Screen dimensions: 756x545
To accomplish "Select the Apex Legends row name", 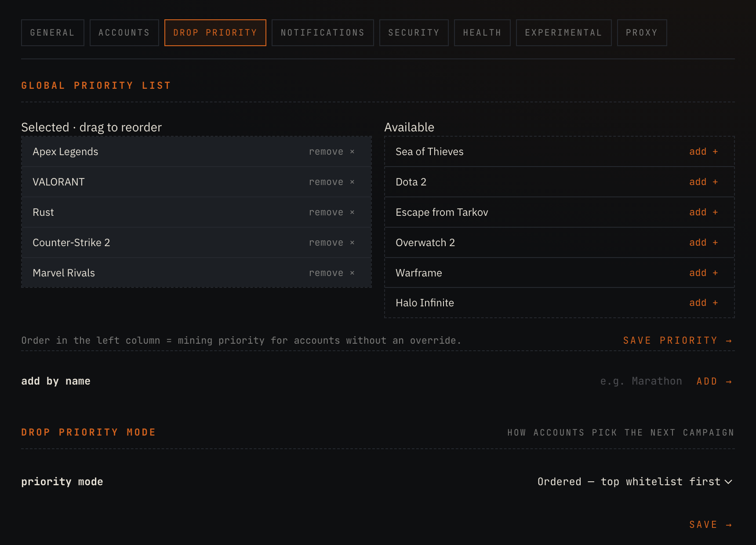I will [65, 152].
